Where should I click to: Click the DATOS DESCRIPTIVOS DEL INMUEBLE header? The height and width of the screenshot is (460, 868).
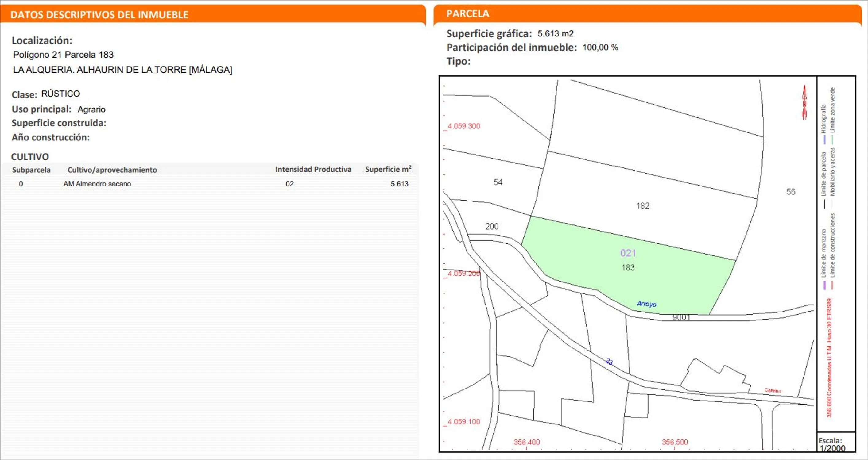[99, 14]
